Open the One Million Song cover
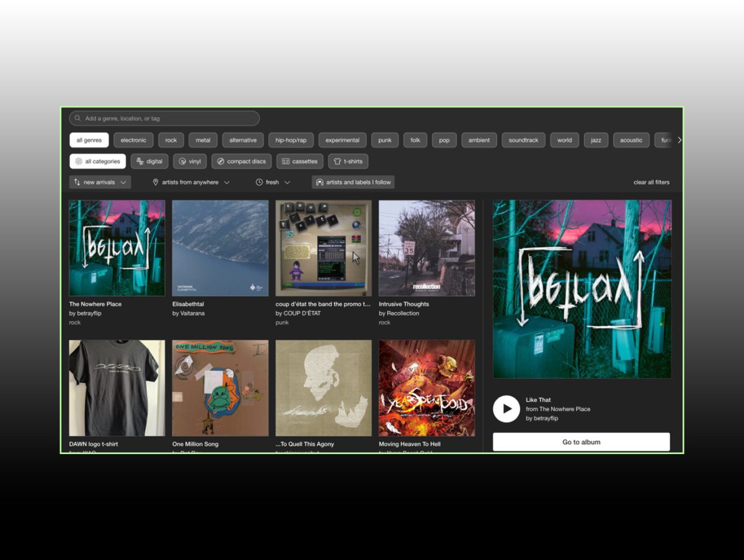744x560 pixels. [220, 388]
